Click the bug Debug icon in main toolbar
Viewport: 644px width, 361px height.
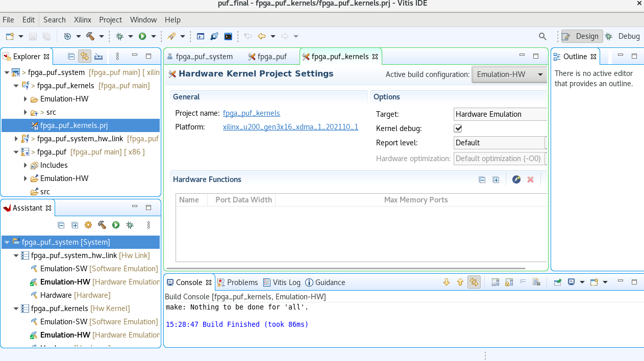coord(119,36)
